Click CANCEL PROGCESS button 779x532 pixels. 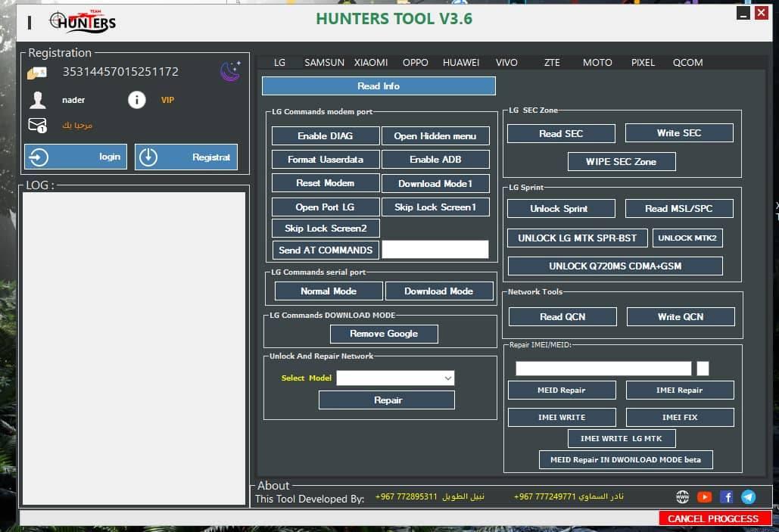714,518
